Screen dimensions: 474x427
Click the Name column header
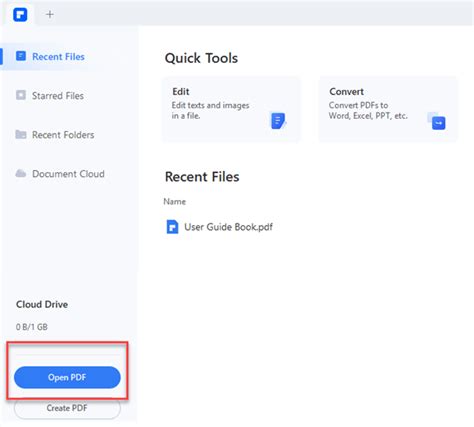[175, 202]
